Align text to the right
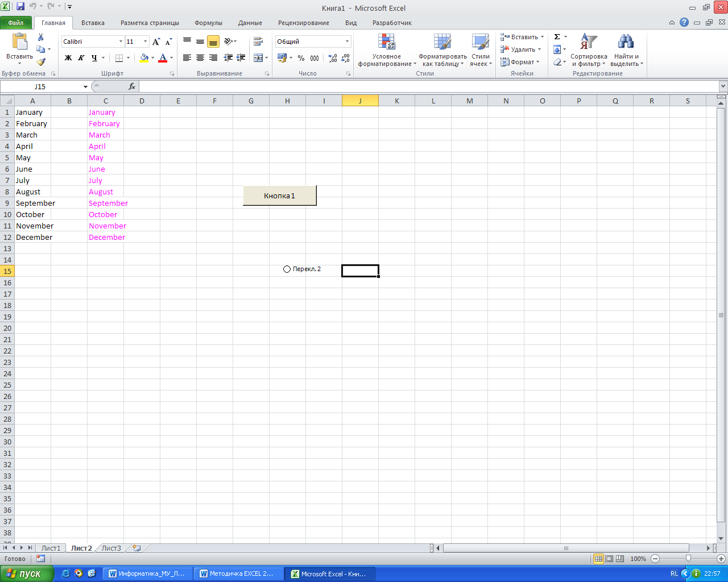Screen dimensions: 728x582 click(x=213, y=58)
